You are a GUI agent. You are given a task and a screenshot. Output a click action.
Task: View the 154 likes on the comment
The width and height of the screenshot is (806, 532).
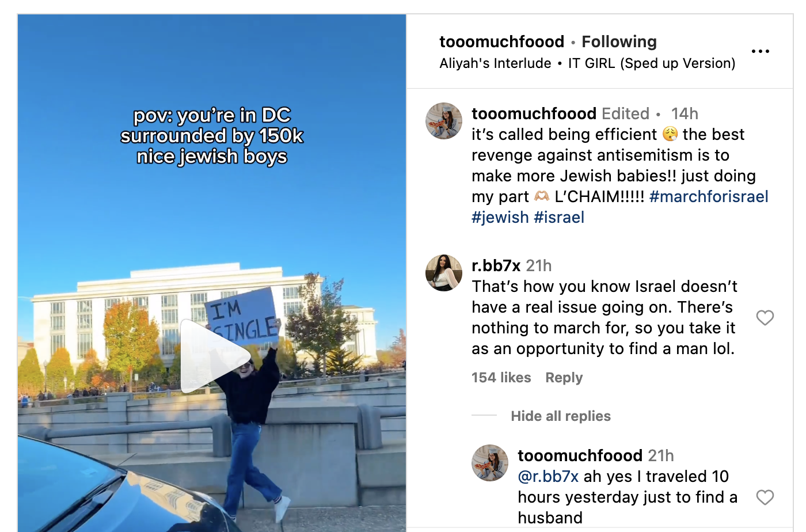(501, 378)
